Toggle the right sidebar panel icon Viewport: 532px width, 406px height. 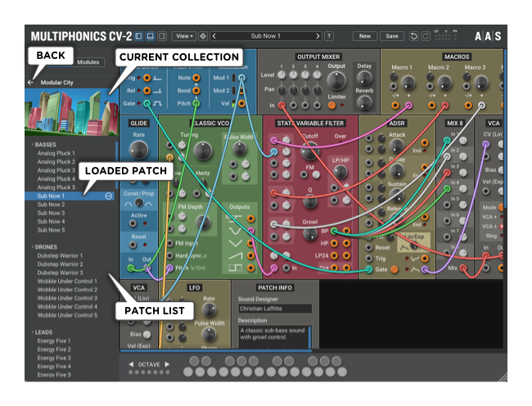click(162, 36)
